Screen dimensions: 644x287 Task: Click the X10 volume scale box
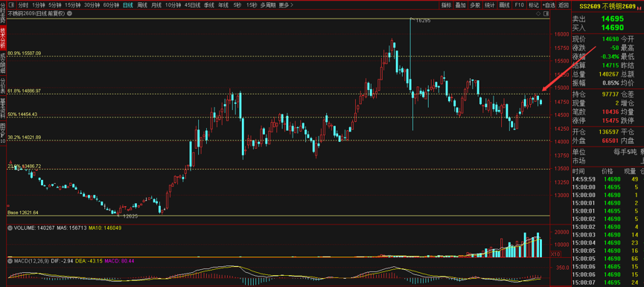pos(555,254)
